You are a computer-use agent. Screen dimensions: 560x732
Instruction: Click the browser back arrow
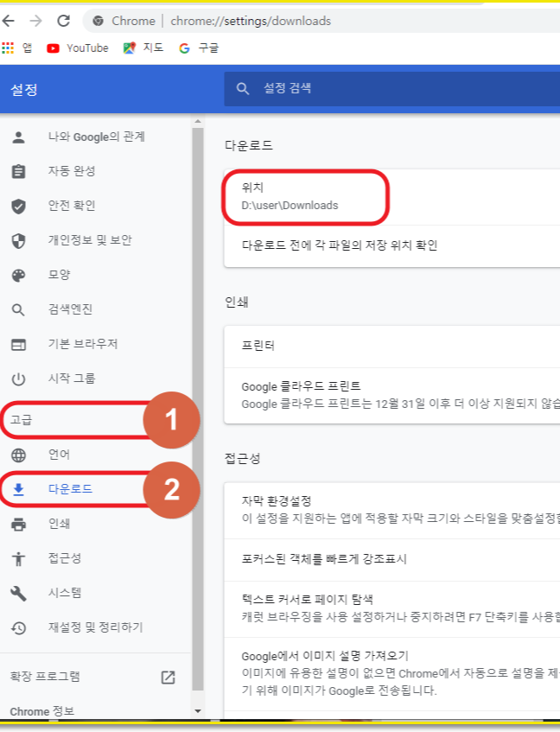(x=8, y=21)
